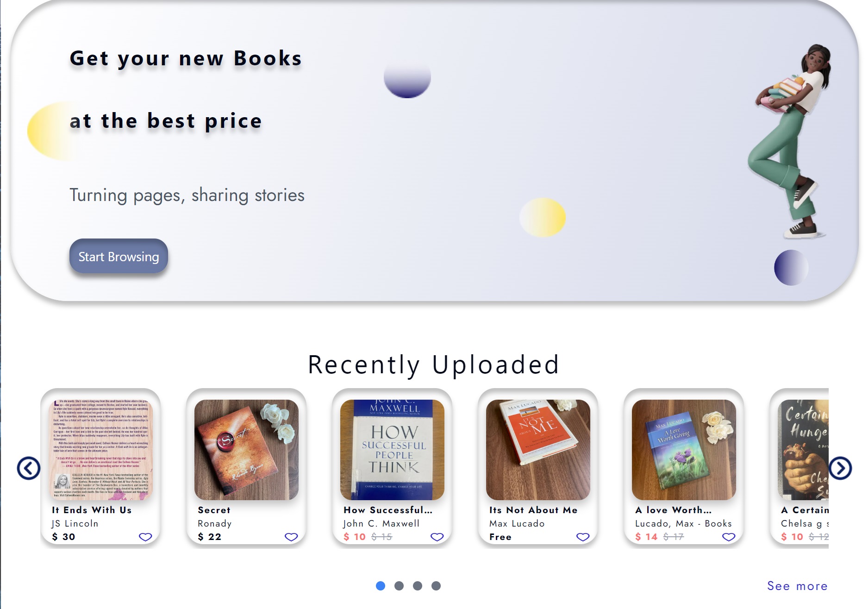Select the second carousel page dot

399,586
